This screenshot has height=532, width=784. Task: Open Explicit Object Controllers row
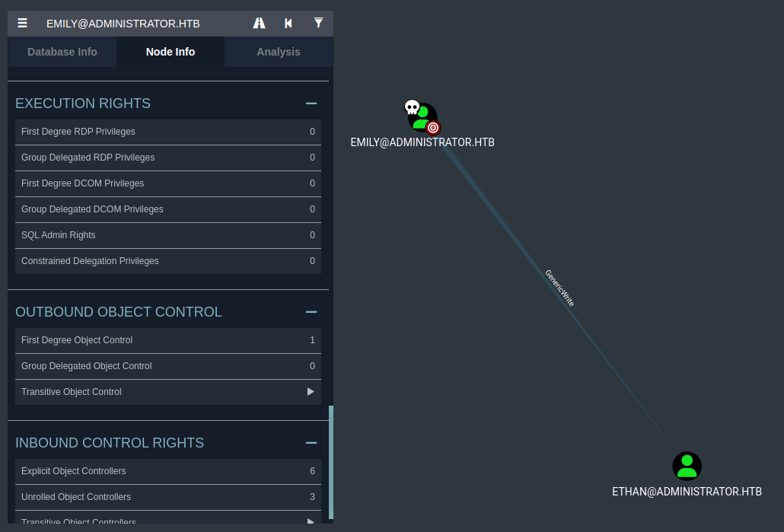point(168,472)
